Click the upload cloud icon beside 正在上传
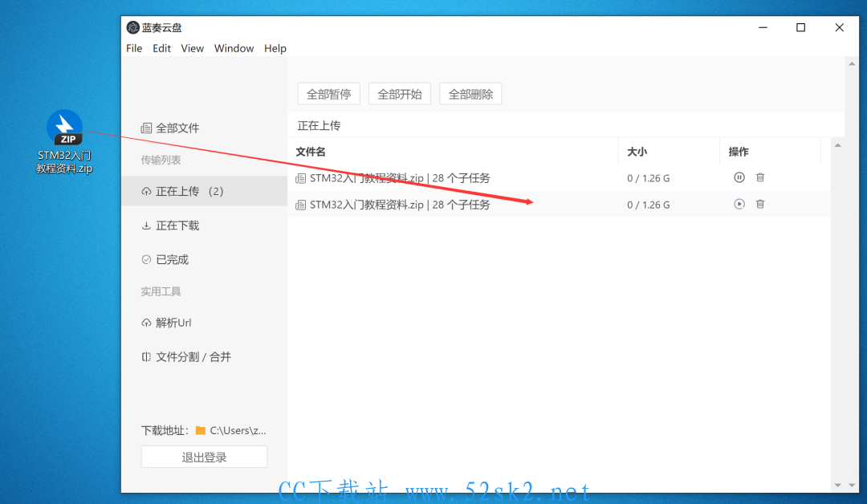Screen dimensions: 867x504 (x=146, y=191)
